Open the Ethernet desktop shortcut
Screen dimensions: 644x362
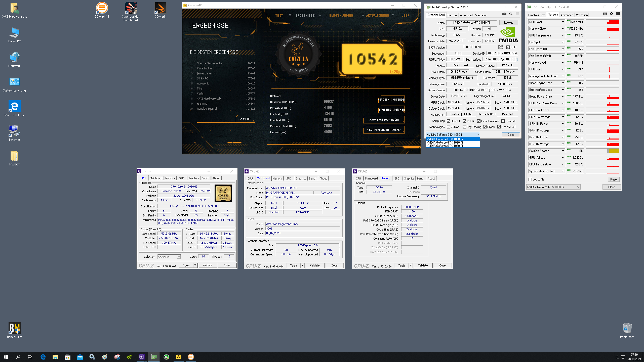(x=14, y=134)
